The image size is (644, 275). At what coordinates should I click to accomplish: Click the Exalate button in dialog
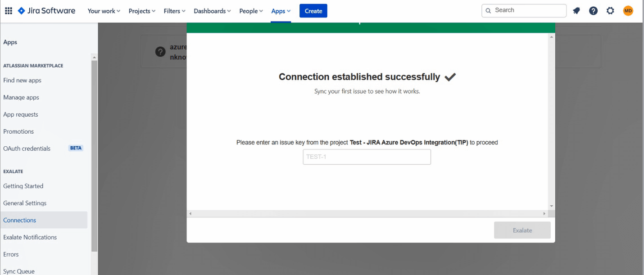tap(522, 230)
